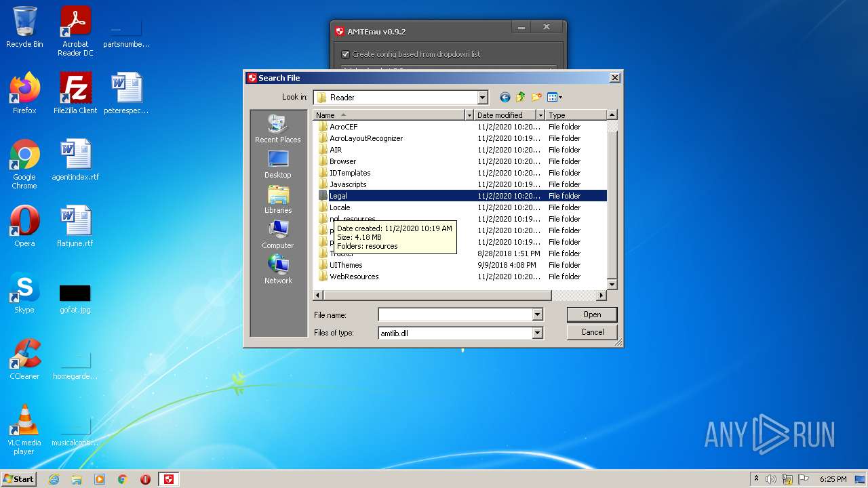
Task: Select the Javascripts folder
Action: coord(348,184)
